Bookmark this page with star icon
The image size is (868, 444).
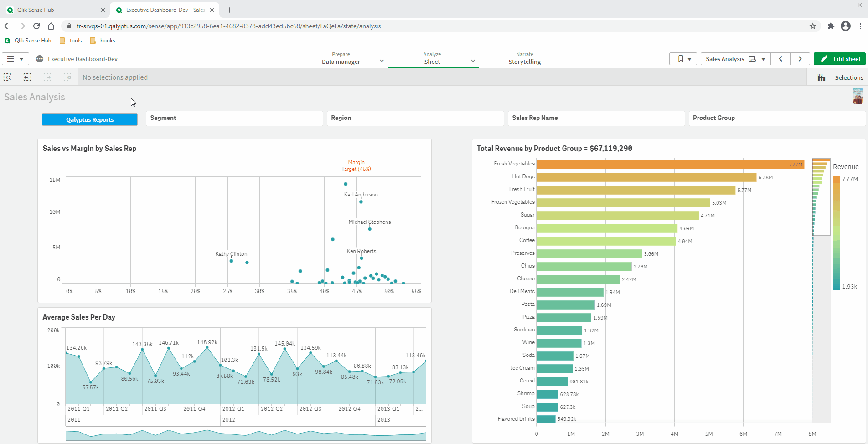(x=812, y=26)
